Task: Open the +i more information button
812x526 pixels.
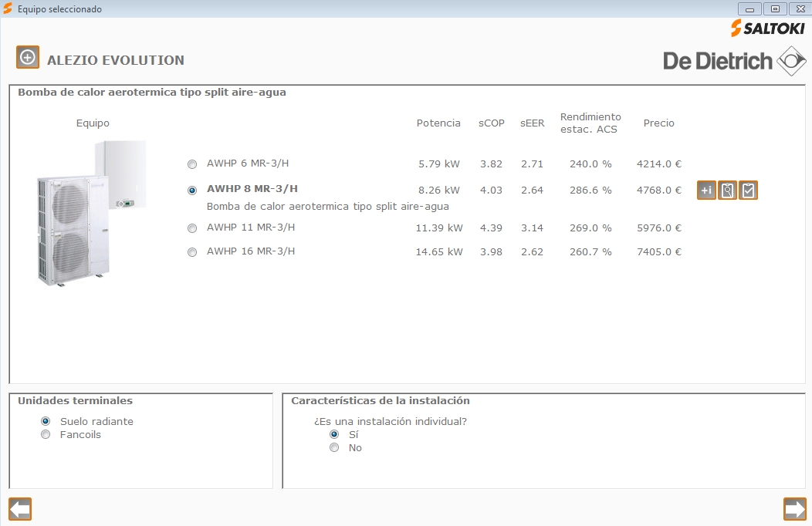Action: pyautogui.click(x=706, y=191)
